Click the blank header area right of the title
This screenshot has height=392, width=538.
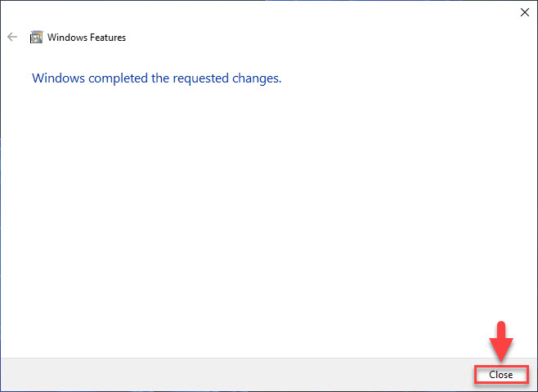(x=327, y=37)
